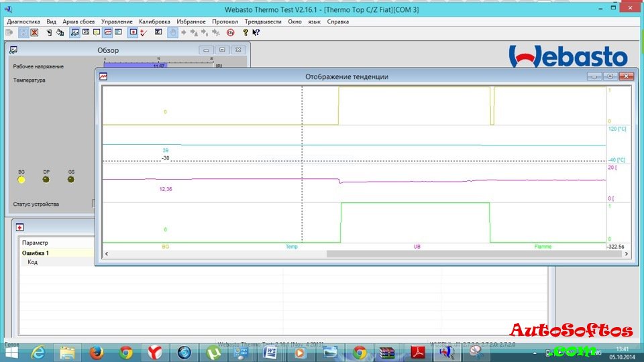
Task: Click the red X stop icon in toolbar
Action: [x=34, y=32]
